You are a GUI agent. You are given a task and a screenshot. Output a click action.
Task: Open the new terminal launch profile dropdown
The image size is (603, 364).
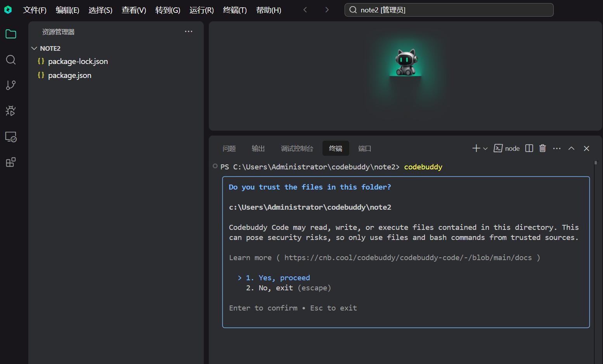pyautogui.click(x=485, y=148)
